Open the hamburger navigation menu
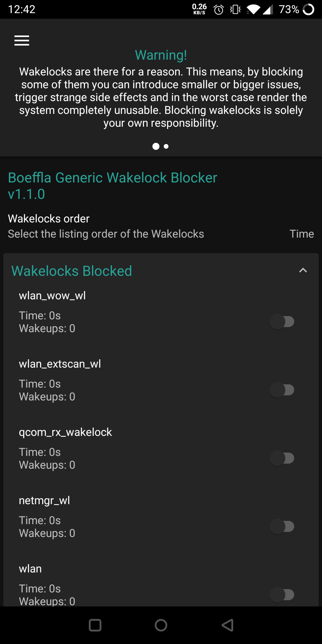 coord(22,41)
